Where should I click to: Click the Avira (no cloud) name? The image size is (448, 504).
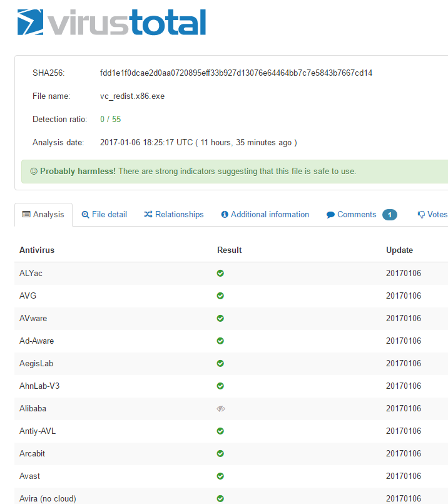pyautogui.click(x=48, y=499)
